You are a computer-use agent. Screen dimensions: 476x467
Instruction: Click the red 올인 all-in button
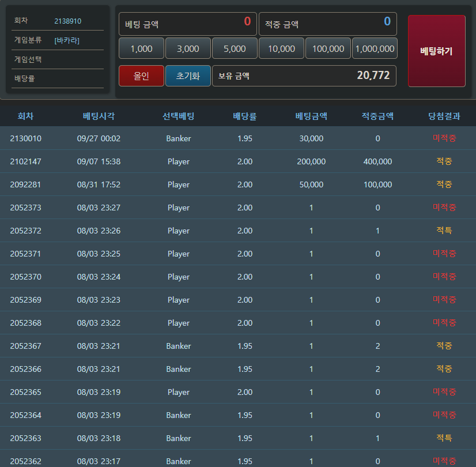coord(141,76)
